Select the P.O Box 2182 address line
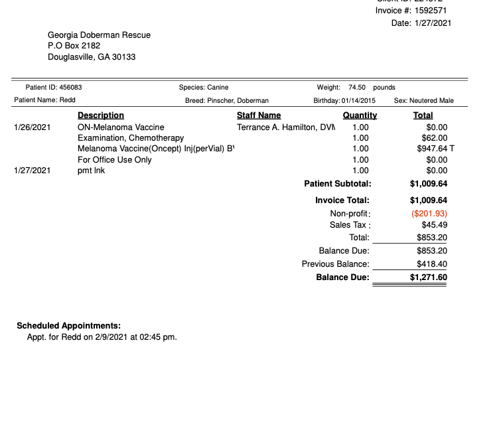Image resolution: width=503 pixels, height=448 pixels. [74, 46]
